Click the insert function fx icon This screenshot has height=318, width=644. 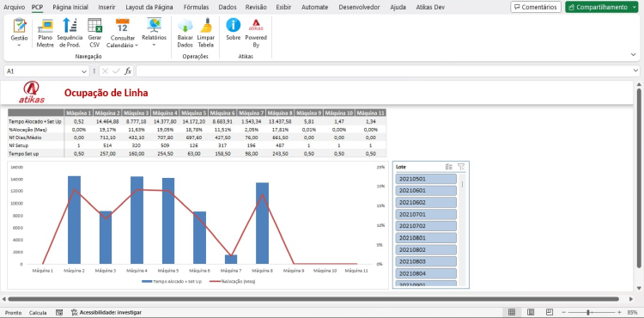128,71
